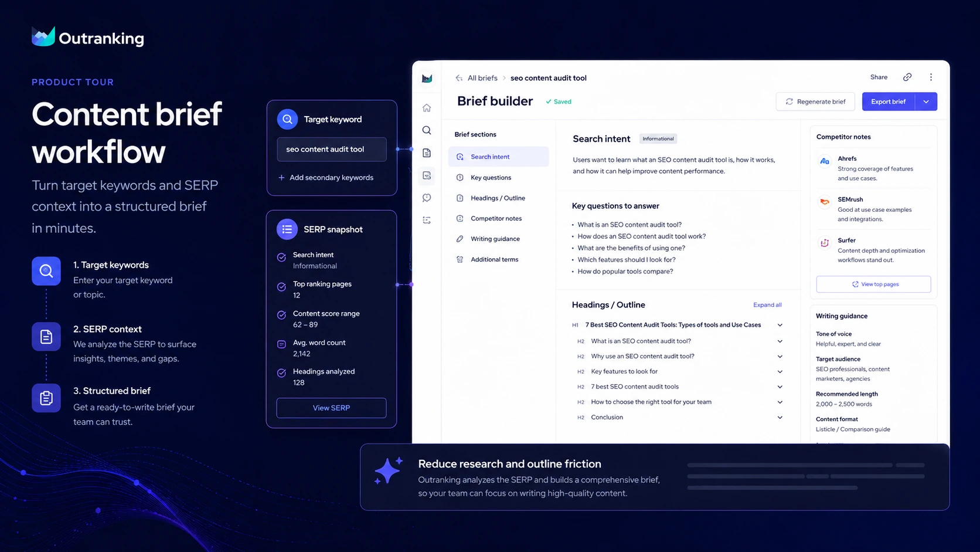Select Additional terms brief section
This screenshot has width=980, height=552.
pyautogui.click(x=498, y=259)
